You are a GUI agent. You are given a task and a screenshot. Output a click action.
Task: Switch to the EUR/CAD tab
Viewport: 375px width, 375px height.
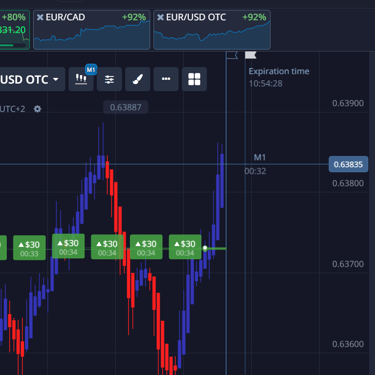click(92, 30)
